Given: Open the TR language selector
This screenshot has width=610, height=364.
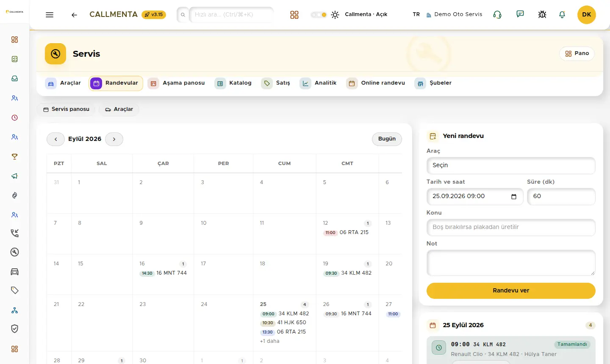Looking at the screenshot, I should coord(416,14).
